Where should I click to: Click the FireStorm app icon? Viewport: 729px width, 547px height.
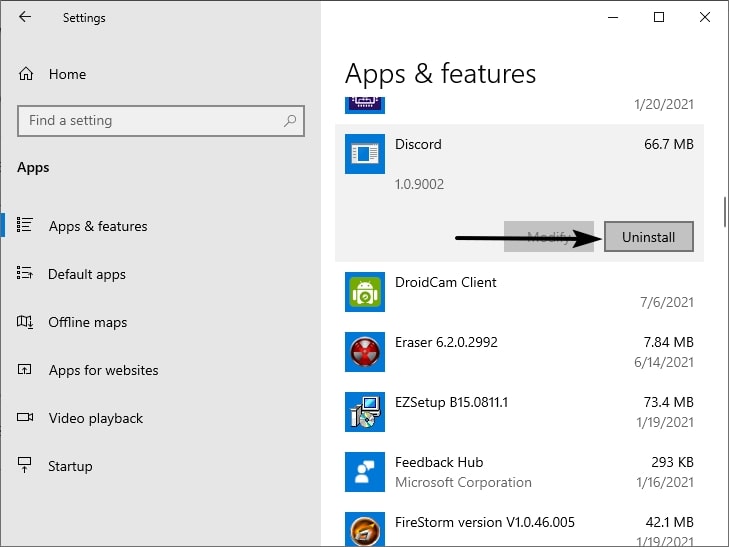tap(364, 529)
